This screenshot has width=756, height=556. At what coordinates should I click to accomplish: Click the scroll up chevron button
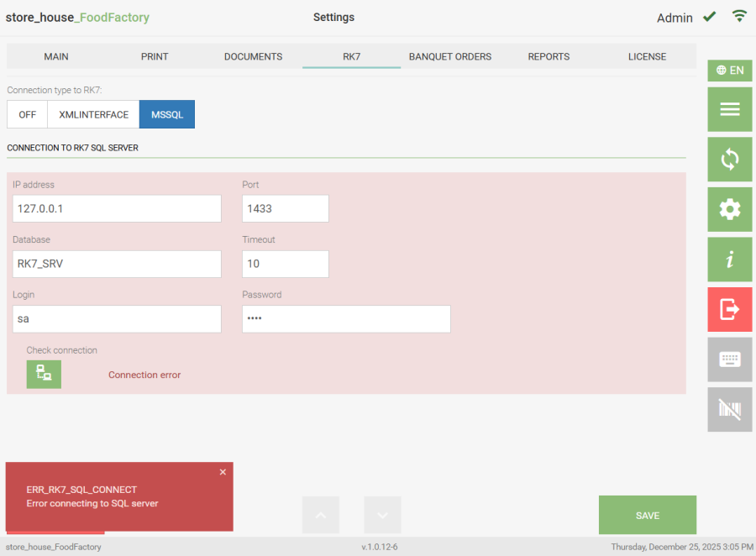pos(321,515)
